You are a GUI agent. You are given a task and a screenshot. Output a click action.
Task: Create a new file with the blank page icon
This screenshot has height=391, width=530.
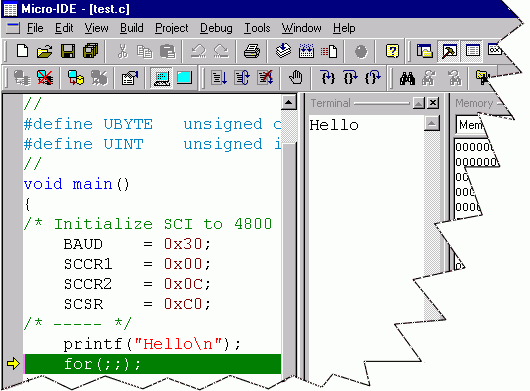point(23,51)
